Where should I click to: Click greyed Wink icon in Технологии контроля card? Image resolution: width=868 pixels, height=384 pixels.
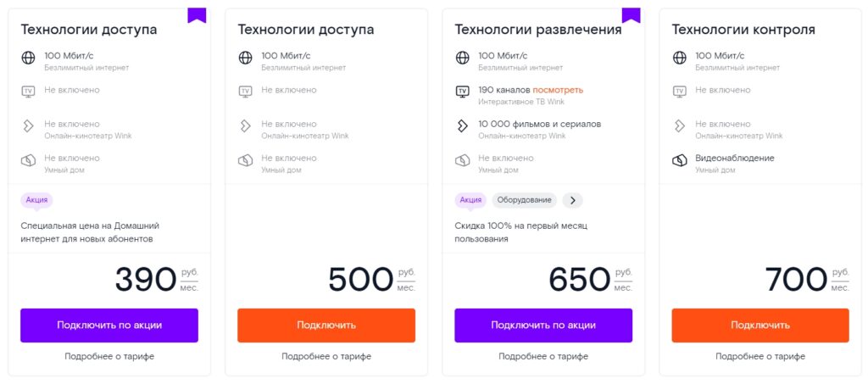pyautogui.click(x=679, y=126)
